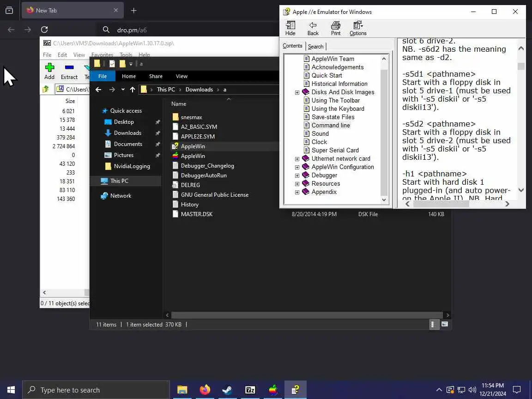532x399 pixels.
Task: Open Explorer Share ribbon tab
Action: [156, 76]
